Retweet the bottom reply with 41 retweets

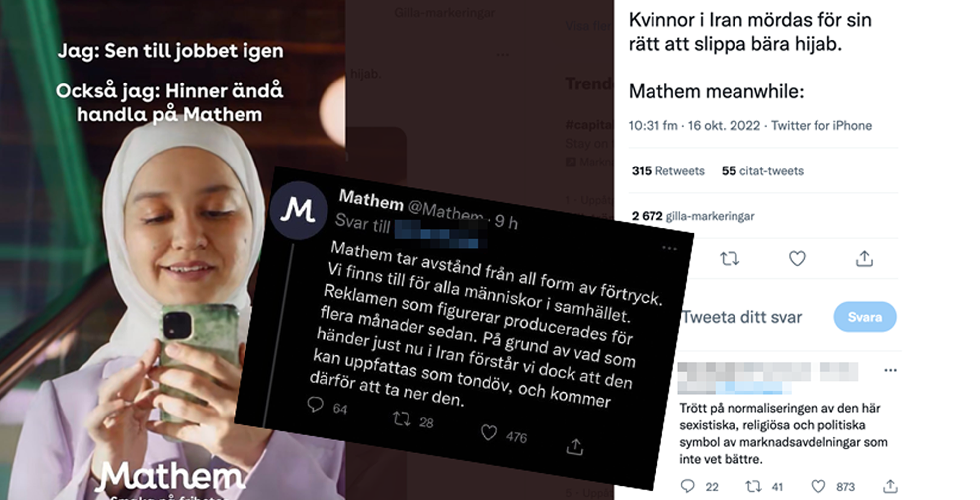(x=754, y=486)
